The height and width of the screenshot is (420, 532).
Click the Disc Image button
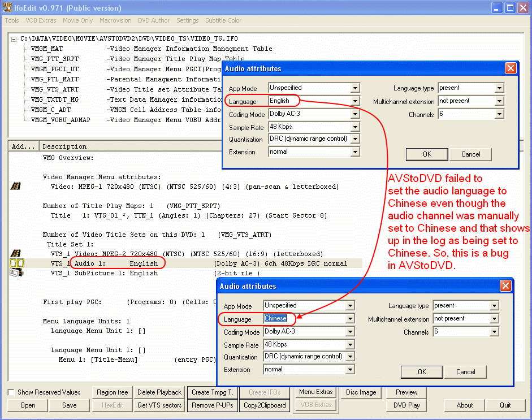point(361,392)
